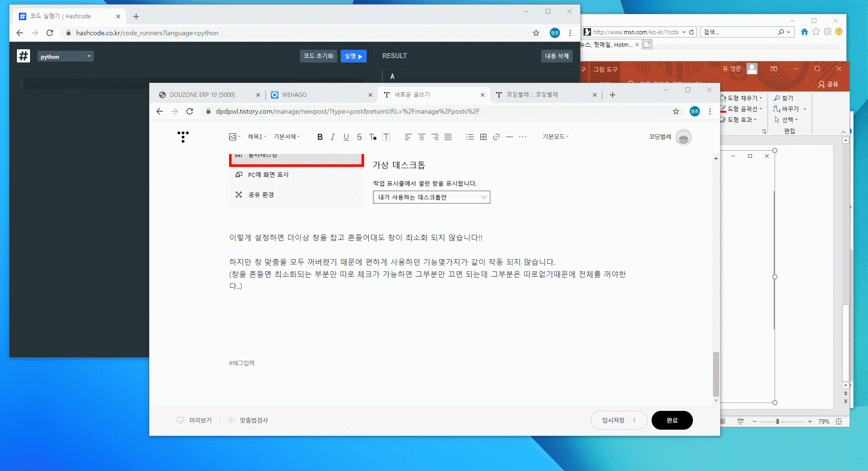The height and width of the screenshot is (471, 868).
Task: Click 공유 share button in PowerPoint
Action: pyautogui.click(x=828, y=84)
